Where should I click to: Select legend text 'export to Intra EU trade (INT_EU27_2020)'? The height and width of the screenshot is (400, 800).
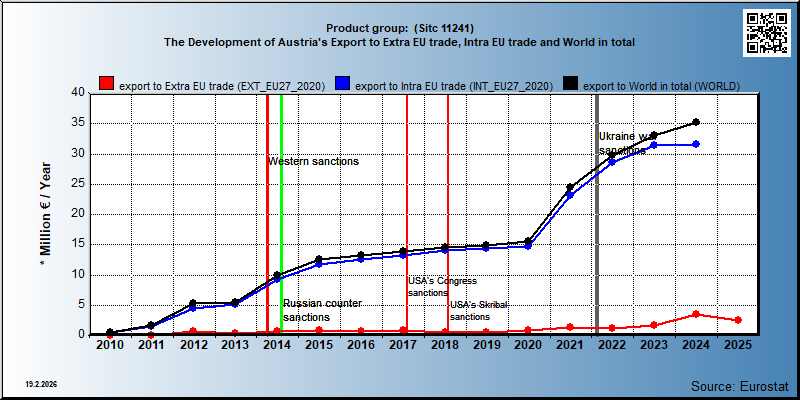click(x=454, y=86)
